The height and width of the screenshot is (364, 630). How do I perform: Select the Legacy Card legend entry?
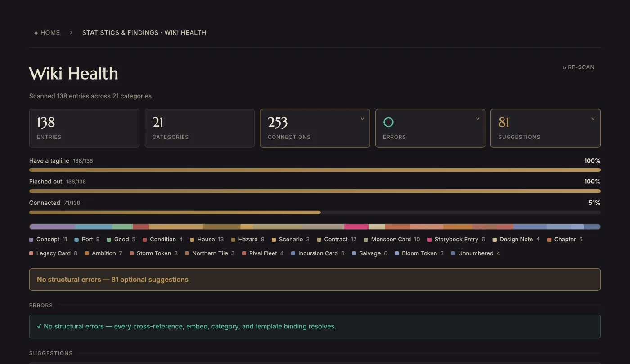tap(53, 253)
